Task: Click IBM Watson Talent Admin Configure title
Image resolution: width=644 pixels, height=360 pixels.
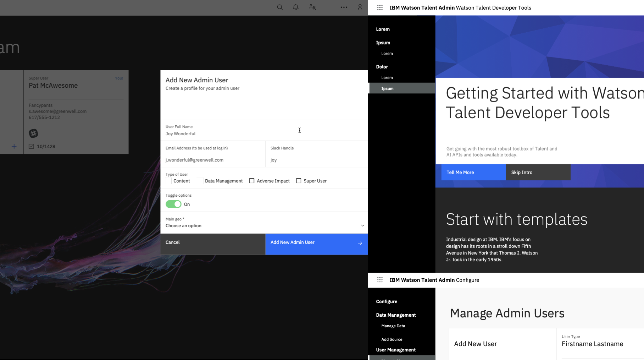Action: (x=434, y=280)
